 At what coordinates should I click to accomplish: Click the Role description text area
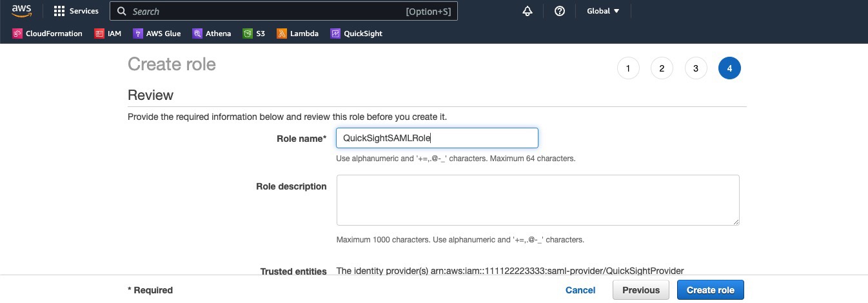tap(538, 200)
